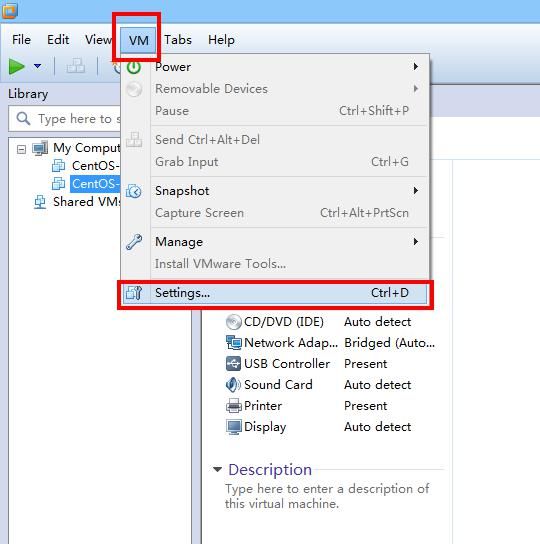Click the library search magnifier icon

(23, 119)
